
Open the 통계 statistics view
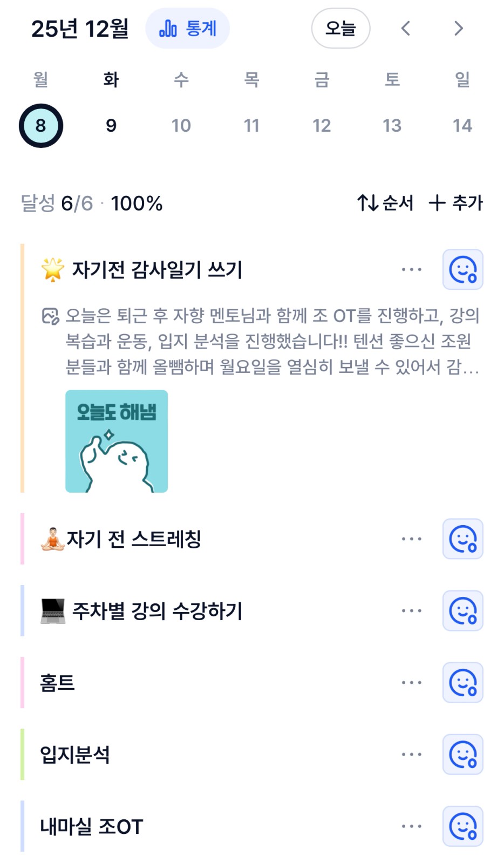pyautogui.click(x=187, y=28)
